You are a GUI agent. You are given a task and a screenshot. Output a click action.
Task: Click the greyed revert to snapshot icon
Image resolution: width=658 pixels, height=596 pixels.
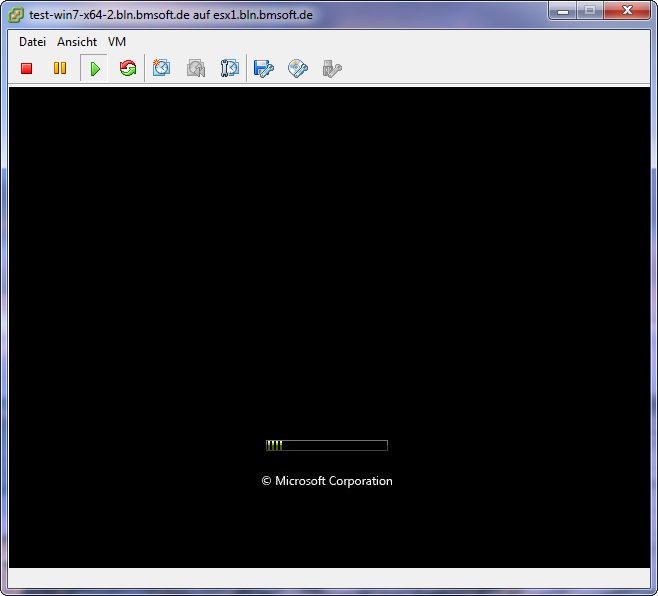pos(196,68)
